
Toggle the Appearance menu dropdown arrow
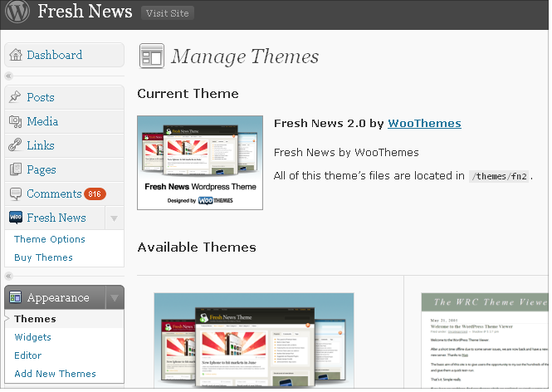[115, 298]
